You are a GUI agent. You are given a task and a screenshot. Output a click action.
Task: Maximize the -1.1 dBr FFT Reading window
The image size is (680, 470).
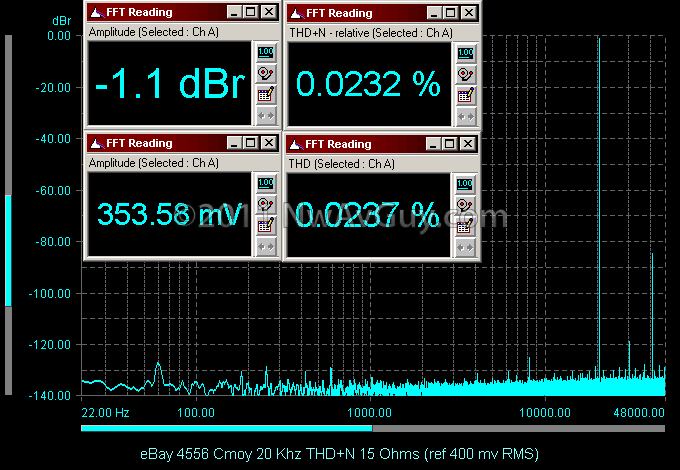(x=251, y=12)
